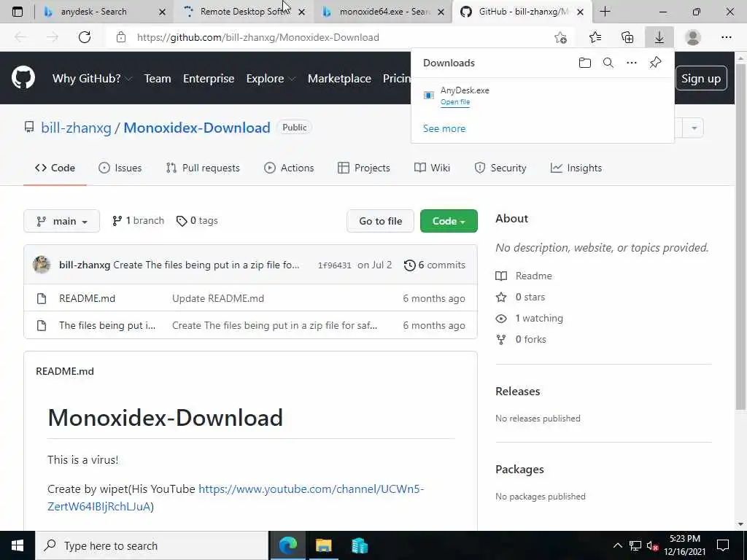Viewport: 747px width, 560px height.
Task: Open the Projects repository tab
Action: point(363,168)
